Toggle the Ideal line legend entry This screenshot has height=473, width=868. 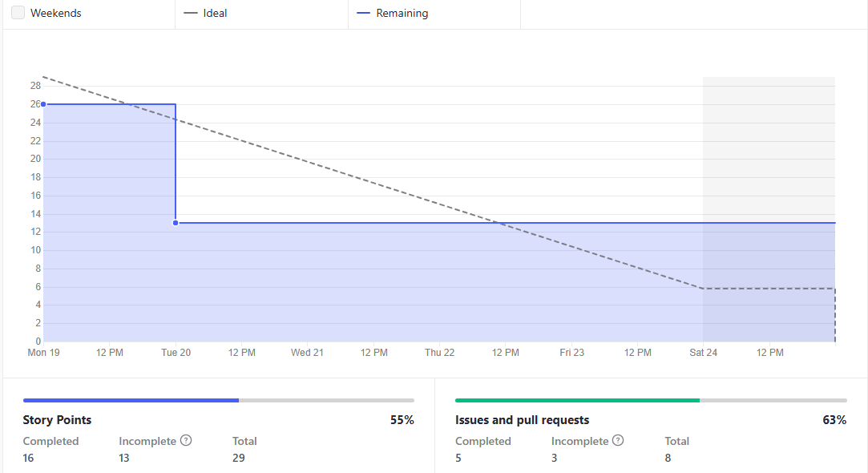point(205,13)
